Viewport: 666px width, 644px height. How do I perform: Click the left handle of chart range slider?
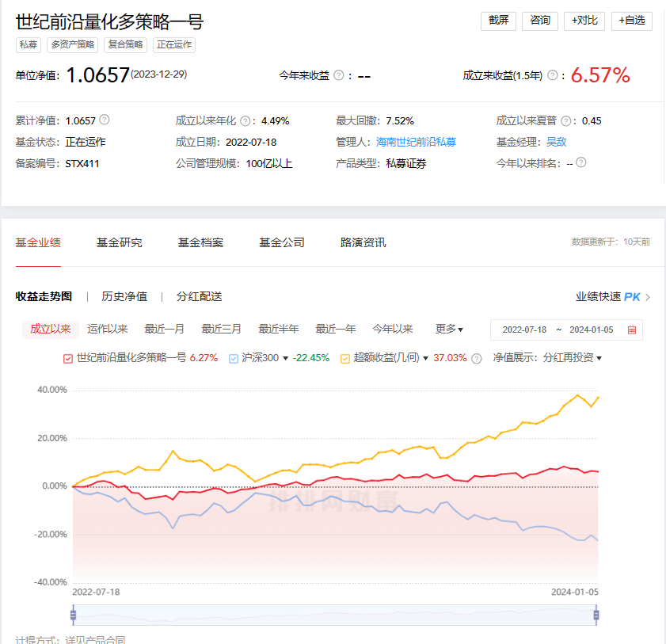73,615
